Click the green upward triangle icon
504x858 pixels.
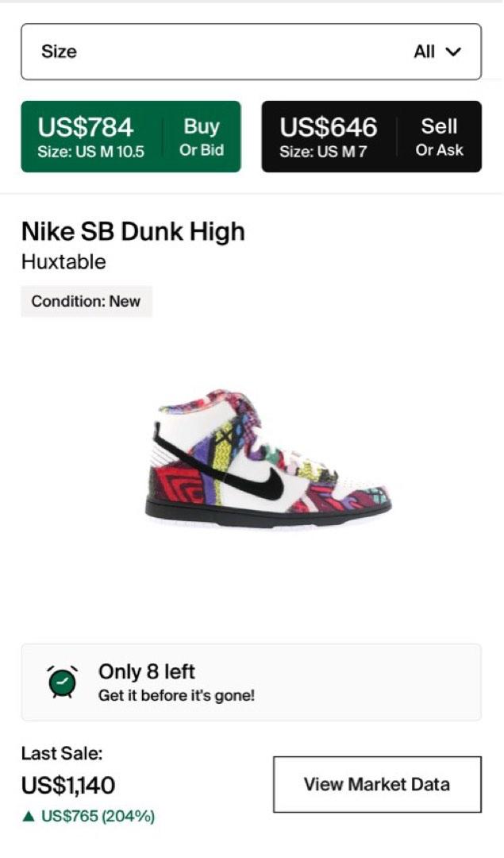click(x=29, y=816)
